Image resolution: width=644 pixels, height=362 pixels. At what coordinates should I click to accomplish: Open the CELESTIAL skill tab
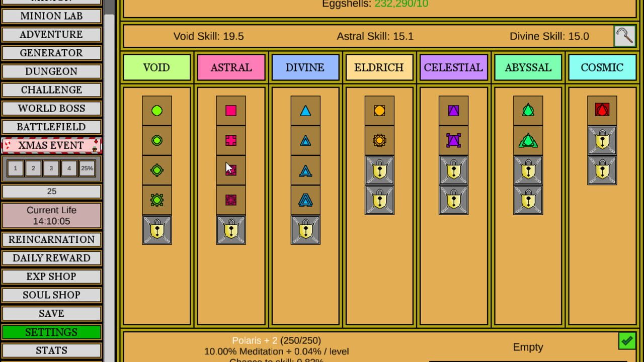pos(453,67)
